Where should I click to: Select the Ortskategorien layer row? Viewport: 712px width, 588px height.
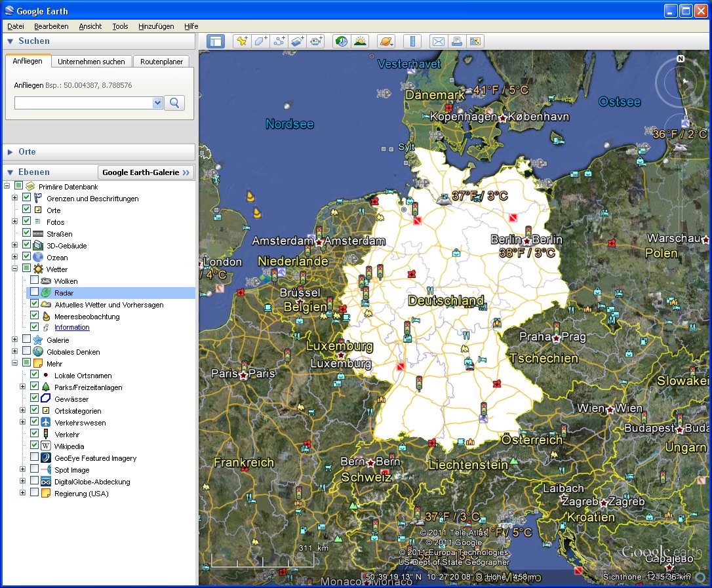(77, 411)
